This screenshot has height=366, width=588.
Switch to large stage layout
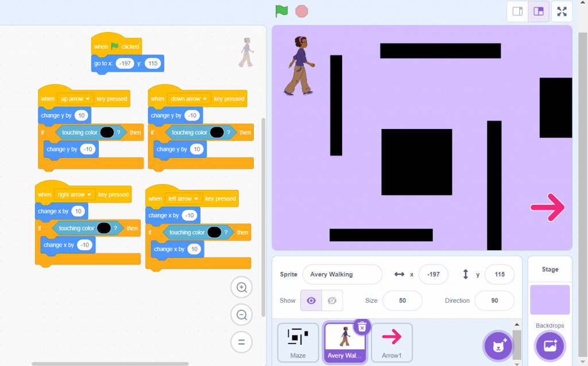539,11
